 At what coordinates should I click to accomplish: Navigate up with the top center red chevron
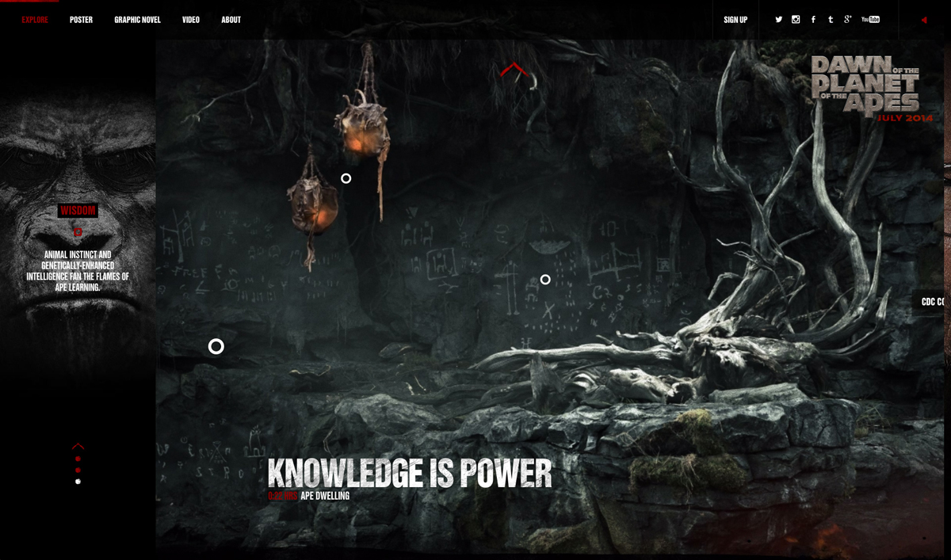point(513,70)
